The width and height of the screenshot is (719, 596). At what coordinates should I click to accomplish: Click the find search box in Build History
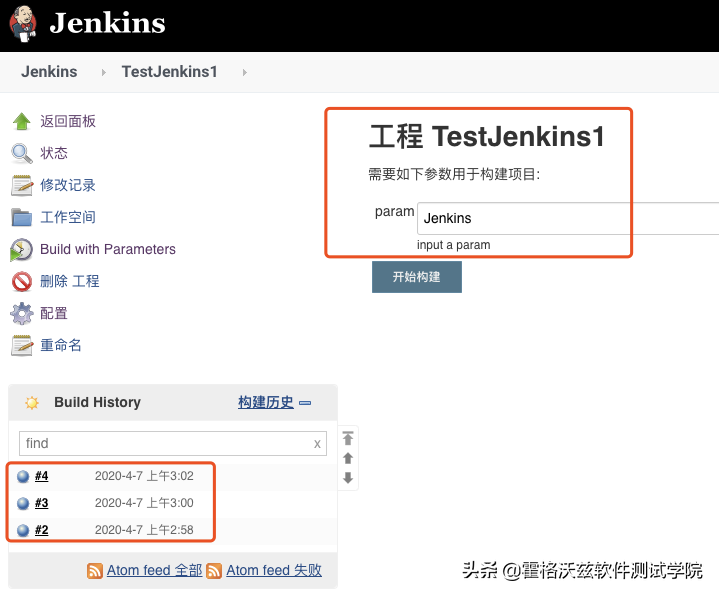172,443
